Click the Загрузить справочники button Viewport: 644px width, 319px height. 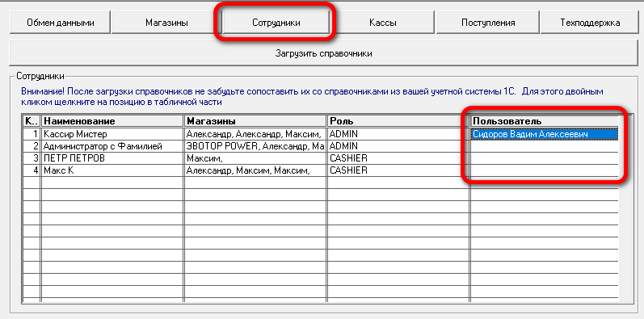coord(324,53)
